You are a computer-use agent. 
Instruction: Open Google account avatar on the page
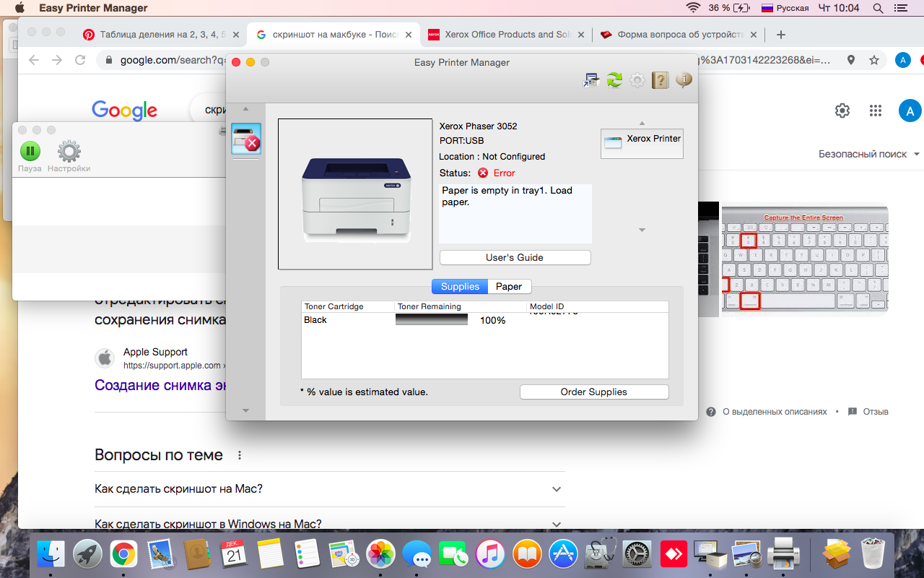(910, 111)
